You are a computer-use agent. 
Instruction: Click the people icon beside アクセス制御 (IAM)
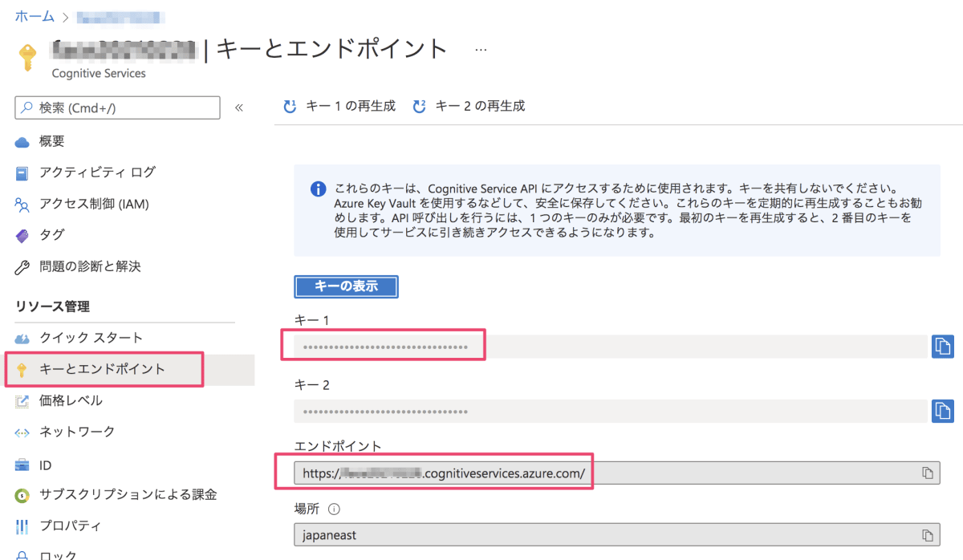coord(22,205)
